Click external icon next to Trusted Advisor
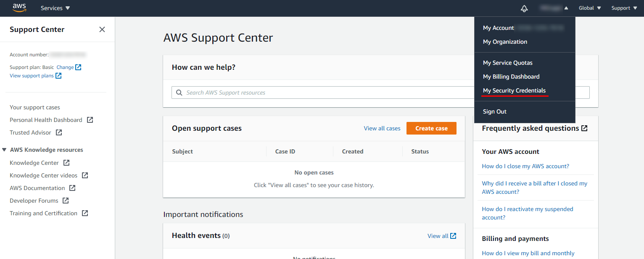 tap(59, 132)
